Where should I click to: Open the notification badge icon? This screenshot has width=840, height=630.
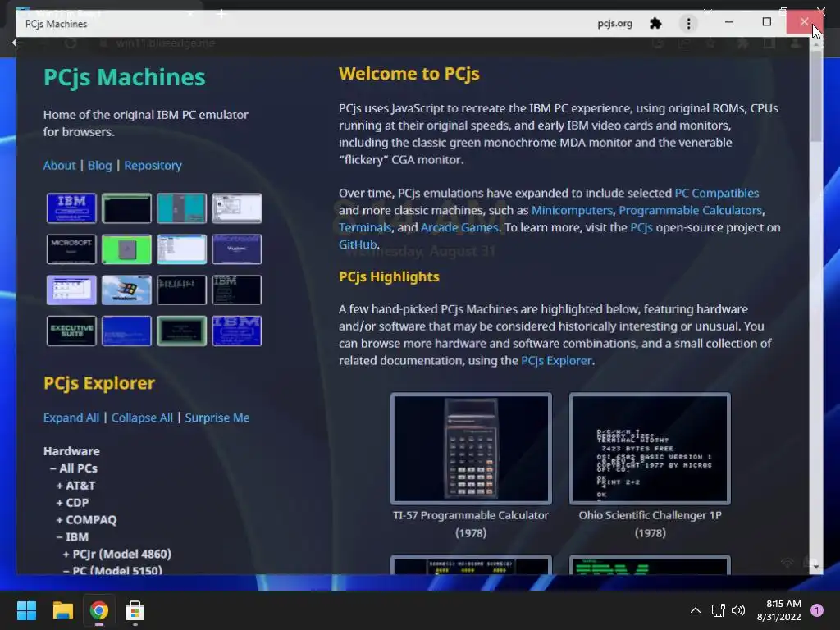click(x=817, y=610)
